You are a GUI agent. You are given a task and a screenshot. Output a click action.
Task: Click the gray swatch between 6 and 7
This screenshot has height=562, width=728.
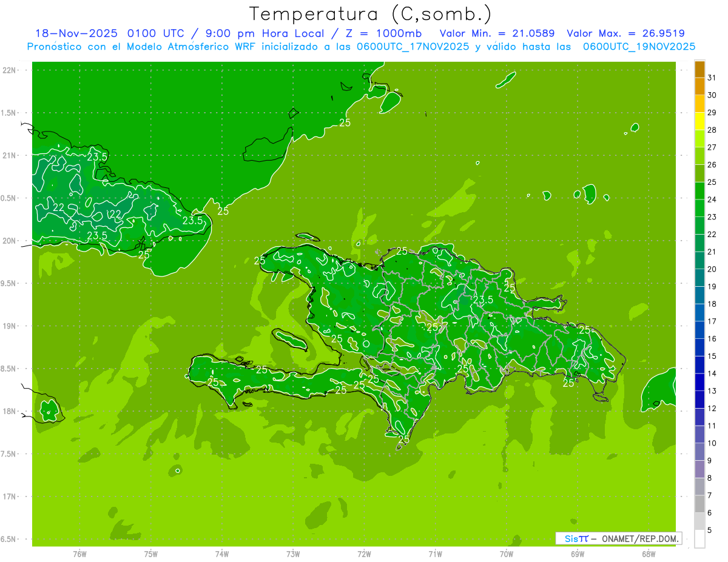(699, 504)
